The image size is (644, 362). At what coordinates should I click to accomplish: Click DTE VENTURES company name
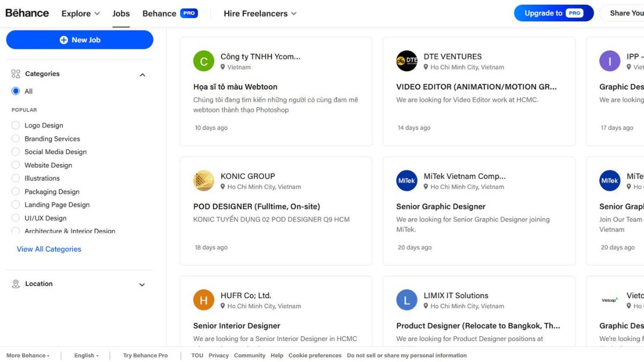click(x=452, y=56)
